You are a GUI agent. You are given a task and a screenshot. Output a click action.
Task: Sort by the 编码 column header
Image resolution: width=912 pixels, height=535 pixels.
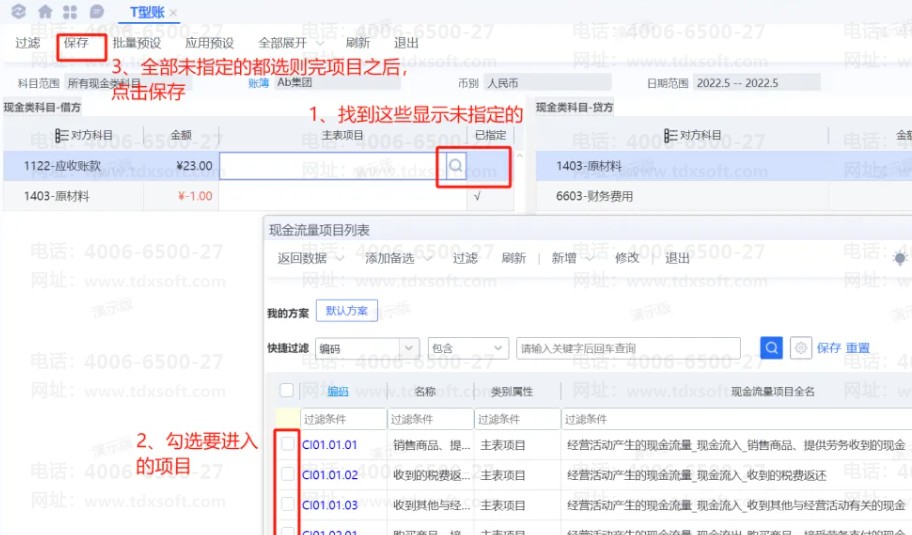[337, 391]
